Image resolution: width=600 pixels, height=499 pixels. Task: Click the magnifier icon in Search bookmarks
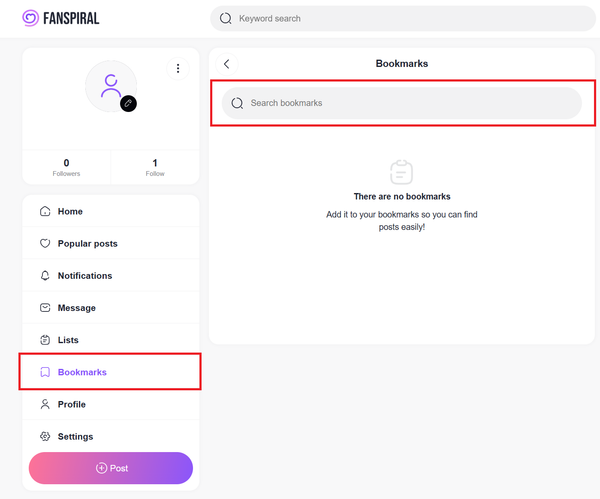coord(237,103)
